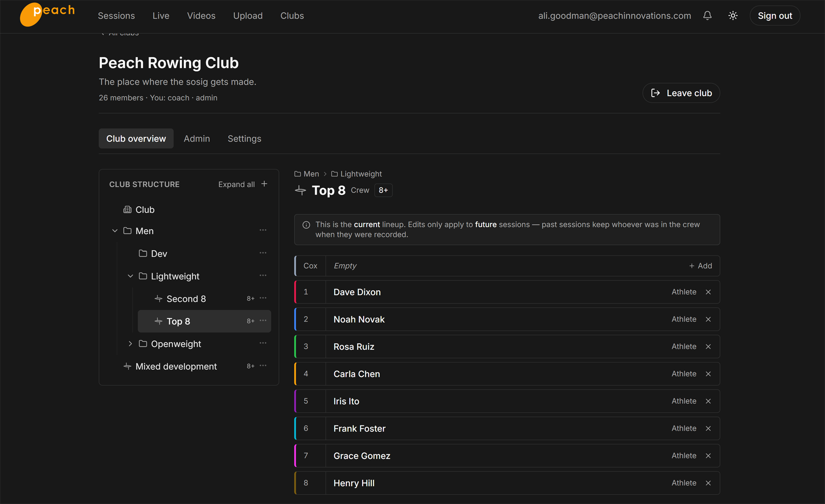Switch to the Settings tab

coord(244,139)
